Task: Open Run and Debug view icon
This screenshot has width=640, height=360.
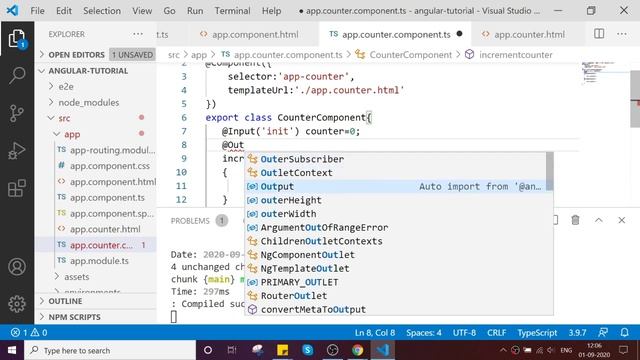Action: [17, 151]
